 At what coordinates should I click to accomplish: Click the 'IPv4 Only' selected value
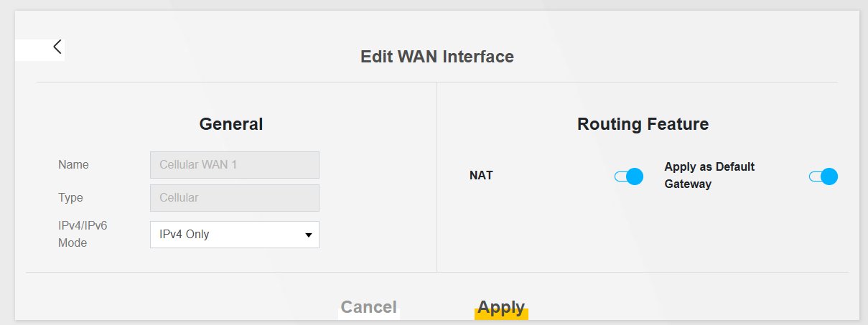click(185, 234)
